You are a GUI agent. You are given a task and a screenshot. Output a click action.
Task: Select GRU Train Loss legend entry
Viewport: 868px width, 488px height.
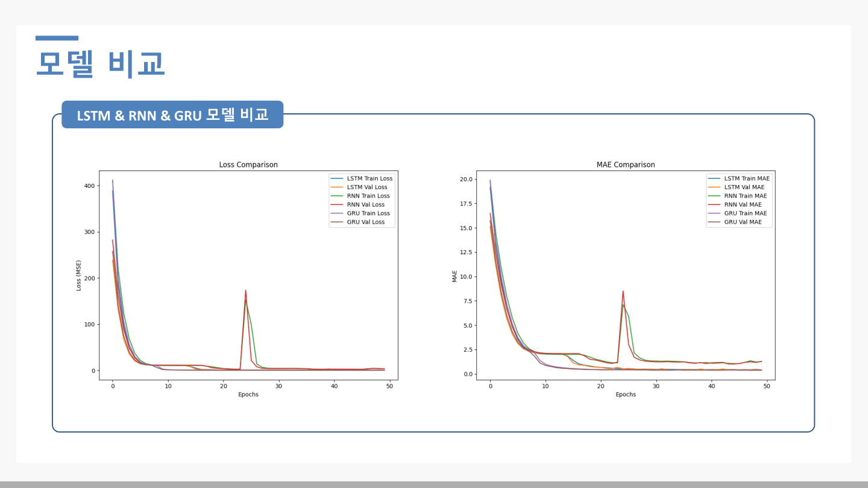point(360,213)
